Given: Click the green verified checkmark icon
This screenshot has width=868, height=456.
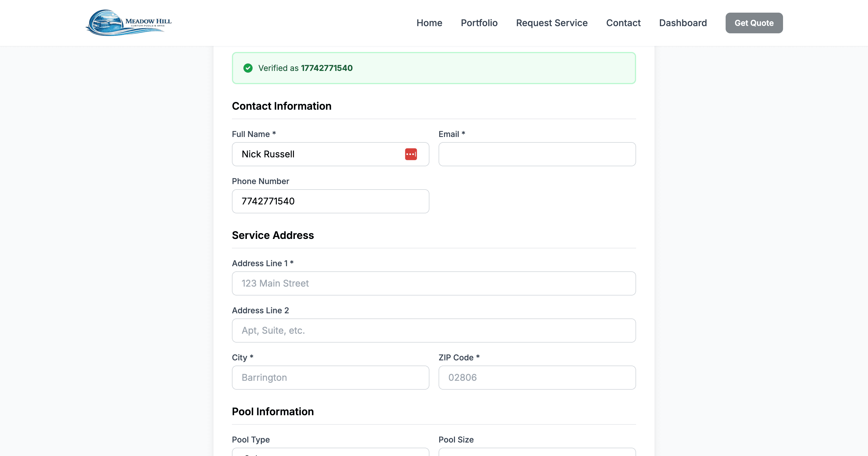Looking at the screenshot, I should 248,68.
